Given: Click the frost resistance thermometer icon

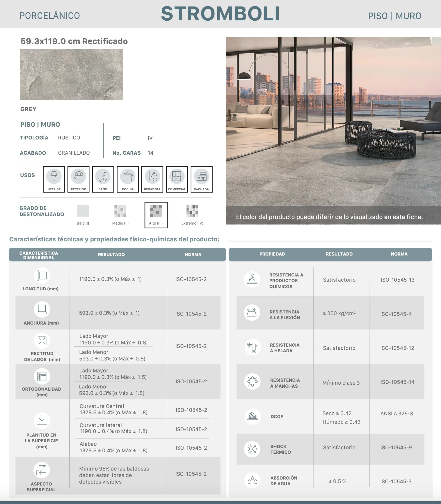Looking at the screenshot, I should pyautogui.click(x=252, y=347).
